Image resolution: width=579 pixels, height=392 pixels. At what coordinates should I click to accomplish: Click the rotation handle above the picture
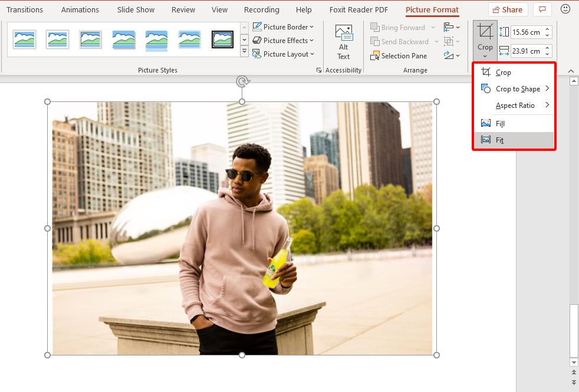pyautogui.click(x=242, y=82)
